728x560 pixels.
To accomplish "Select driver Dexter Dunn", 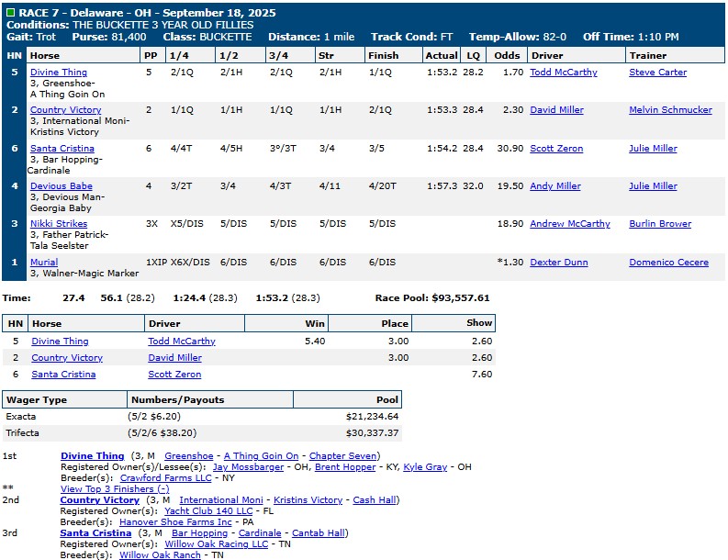I will coord(560,263).
